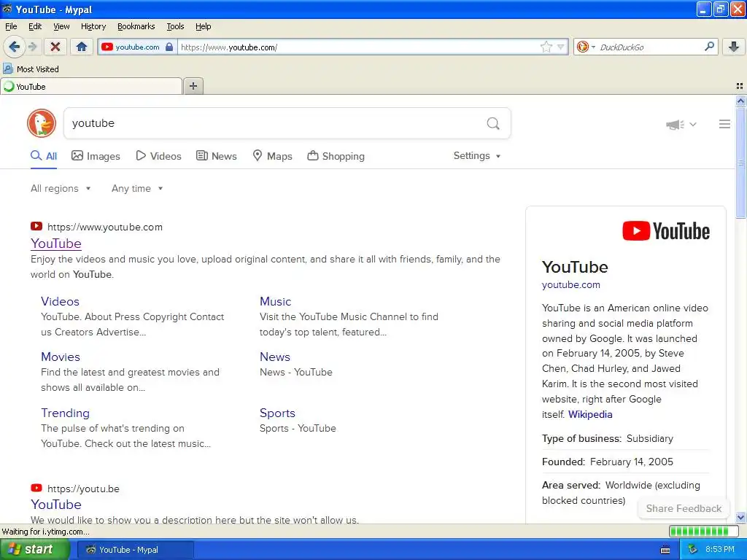Open the Sports sitelink
Screen dimensions: 747x560
pyautogui.click(x=277, y=413)
